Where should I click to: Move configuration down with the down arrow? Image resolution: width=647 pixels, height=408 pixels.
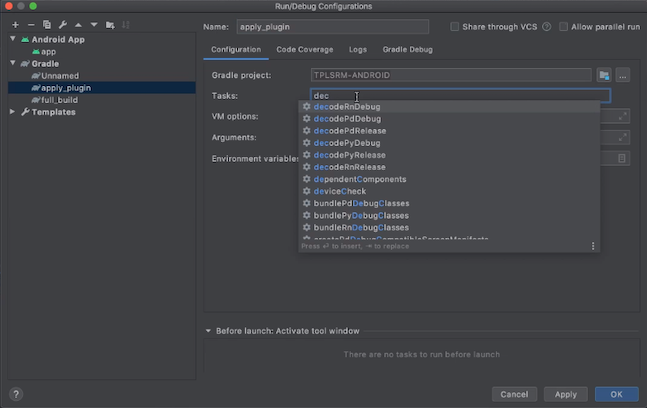tap(94, 24)
